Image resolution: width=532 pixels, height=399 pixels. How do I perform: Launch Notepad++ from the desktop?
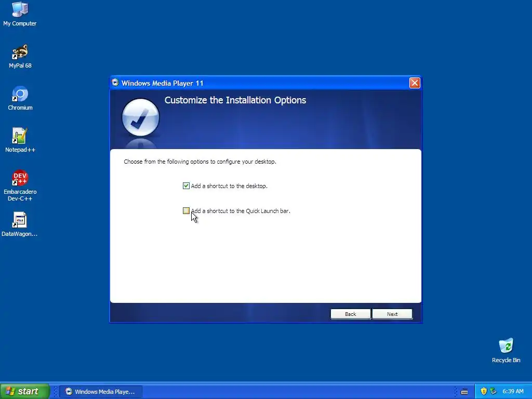pos(20,140)
